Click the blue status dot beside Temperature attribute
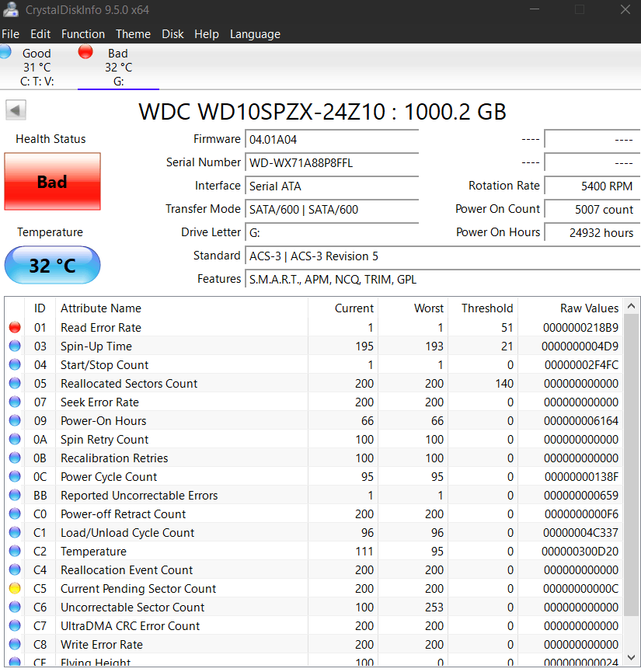The width and height of the screenshot is (641, 672). click(x=15, y=551)
